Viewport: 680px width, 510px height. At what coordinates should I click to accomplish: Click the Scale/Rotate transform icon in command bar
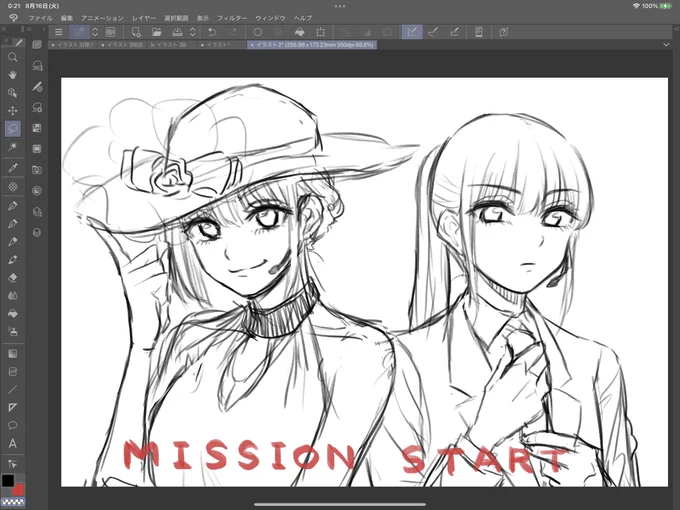[320, 32]
